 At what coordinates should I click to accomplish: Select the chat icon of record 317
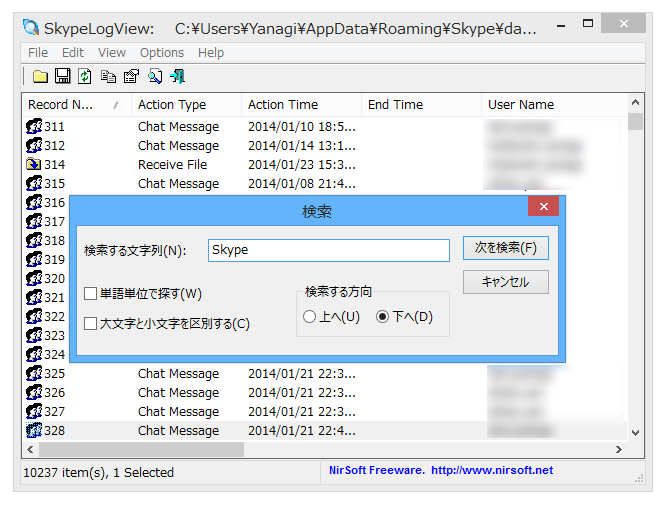click(34, 221)
